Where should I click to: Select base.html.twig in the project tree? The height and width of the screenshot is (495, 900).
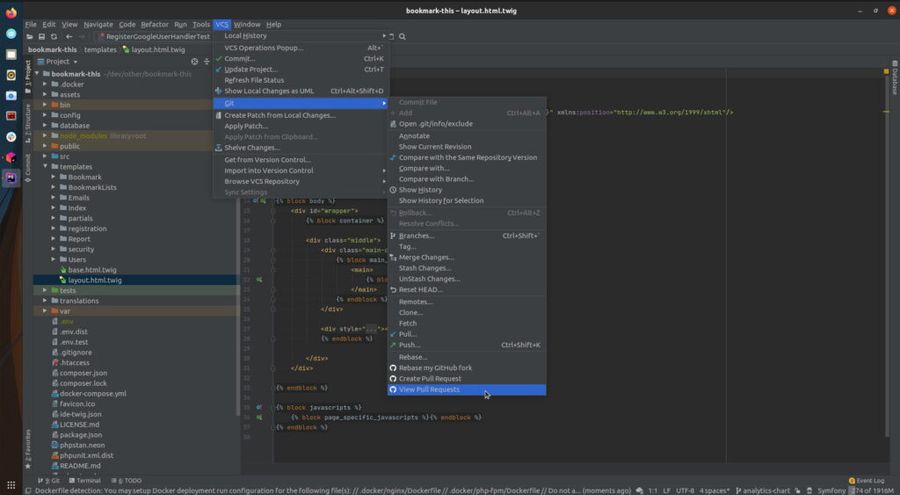pos(92,270)
